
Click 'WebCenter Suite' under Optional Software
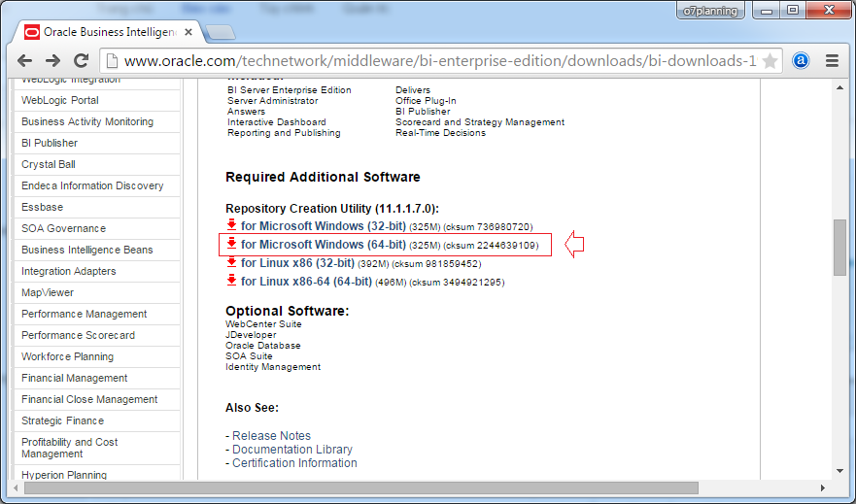263,324
